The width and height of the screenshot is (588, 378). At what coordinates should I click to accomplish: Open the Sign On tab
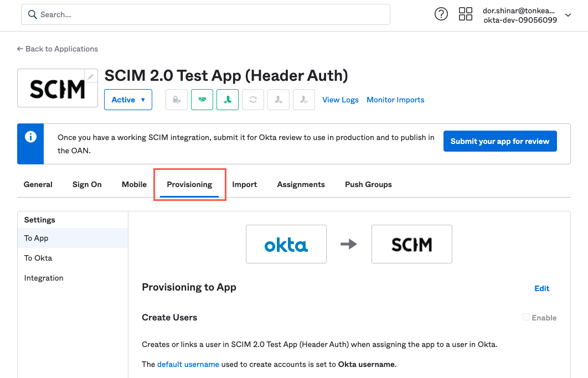point(87,184)
